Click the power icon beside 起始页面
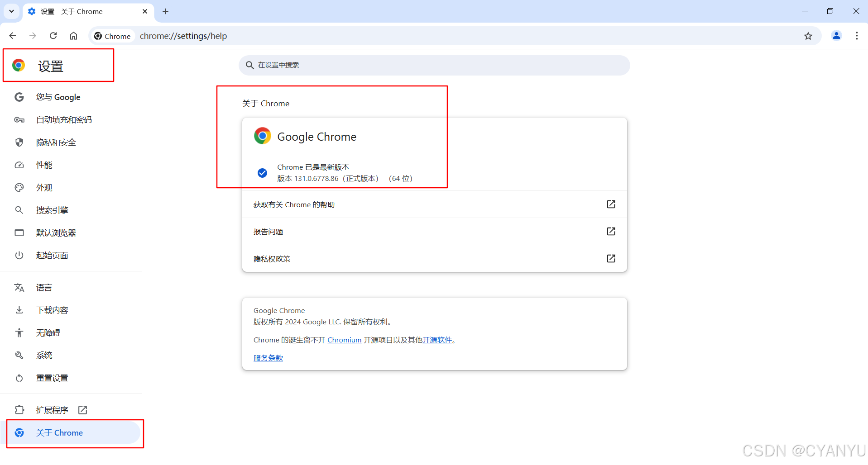The image size is (868, 465). [x=19, y=255]
